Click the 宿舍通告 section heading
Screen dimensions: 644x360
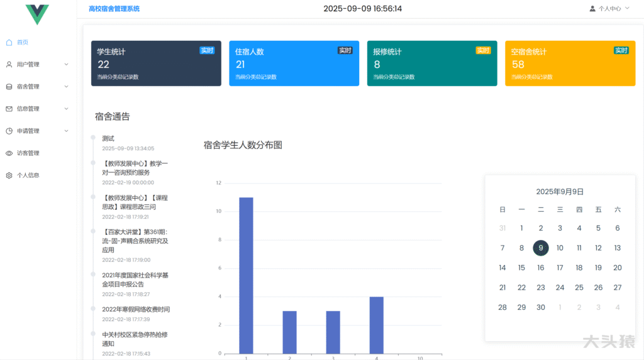point(112,117)
